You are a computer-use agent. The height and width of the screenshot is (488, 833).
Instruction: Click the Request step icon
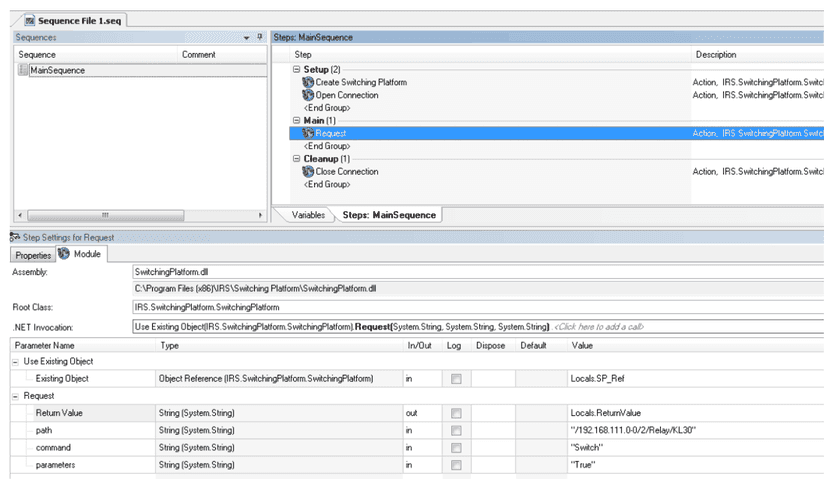tap(308, 133)
